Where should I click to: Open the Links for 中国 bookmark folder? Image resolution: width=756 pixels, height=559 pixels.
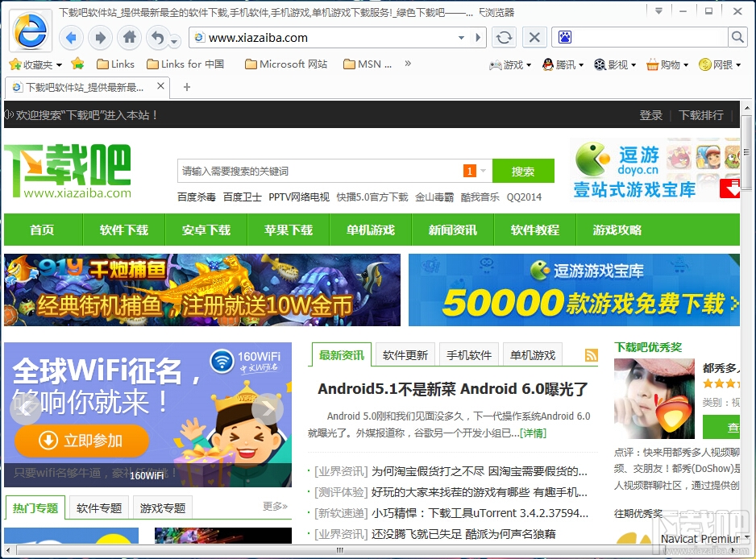click(x=185, y=64)
